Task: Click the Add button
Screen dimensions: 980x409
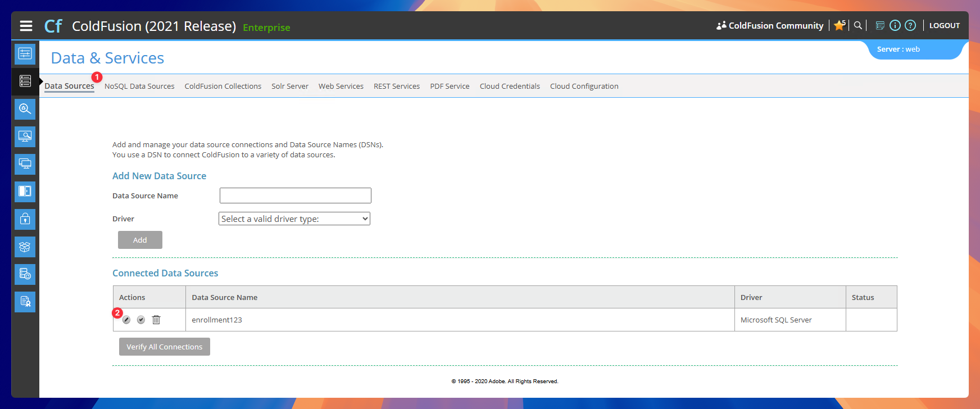Action: point(140,240)
